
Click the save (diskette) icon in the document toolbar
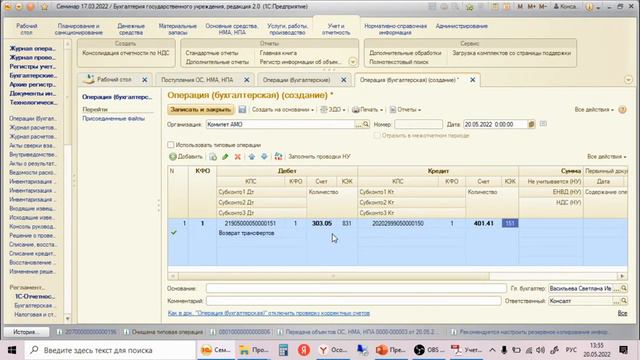coord(242,109)
